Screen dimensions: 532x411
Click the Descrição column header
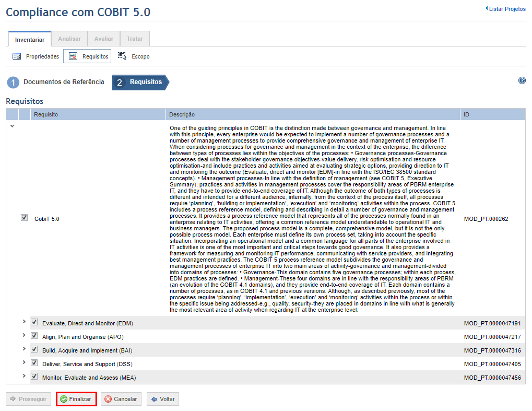[313, 114]
